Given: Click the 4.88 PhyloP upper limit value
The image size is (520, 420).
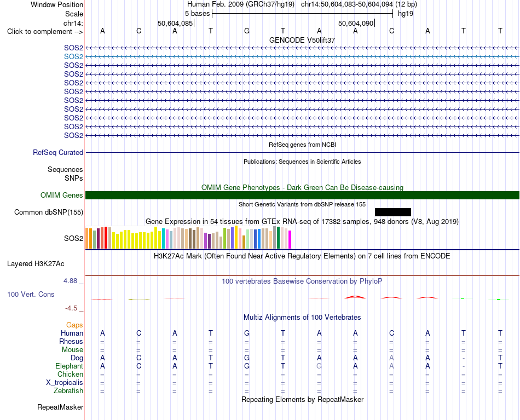Looking at the screenshot, I should [70, 281].
